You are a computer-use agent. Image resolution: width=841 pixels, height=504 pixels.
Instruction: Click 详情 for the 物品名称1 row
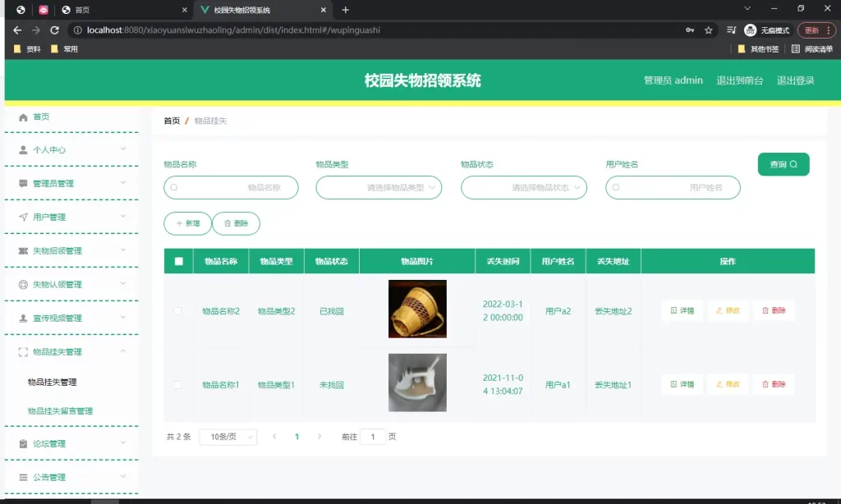tap(682, 383)
